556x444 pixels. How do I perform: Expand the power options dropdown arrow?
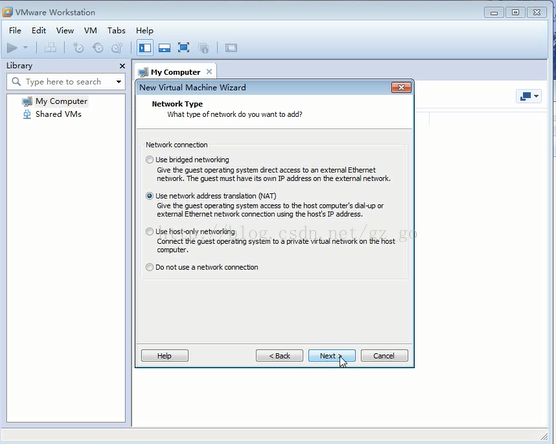25,47
